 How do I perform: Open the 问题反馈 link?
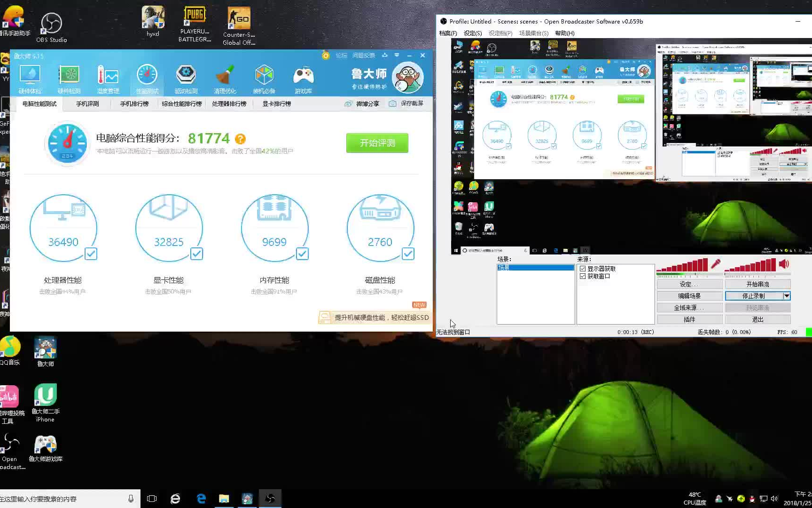pos(364,56)
